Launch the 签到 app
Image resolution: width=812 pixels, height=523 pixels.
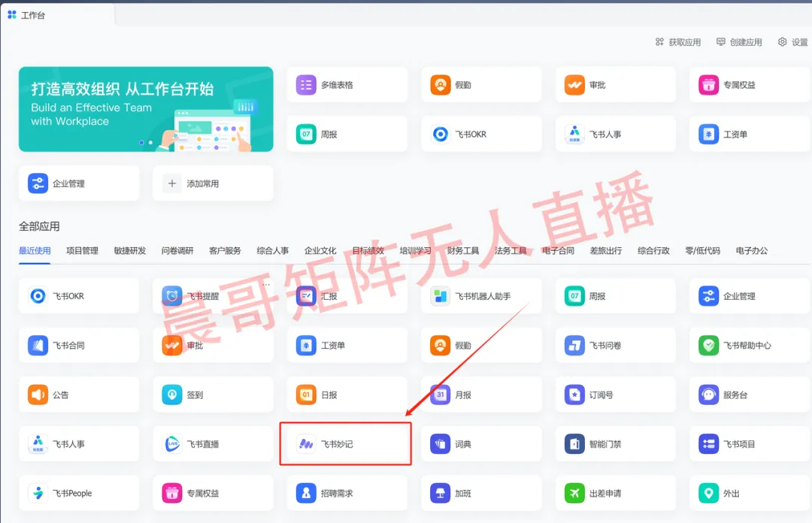click(x=213, y=395)
